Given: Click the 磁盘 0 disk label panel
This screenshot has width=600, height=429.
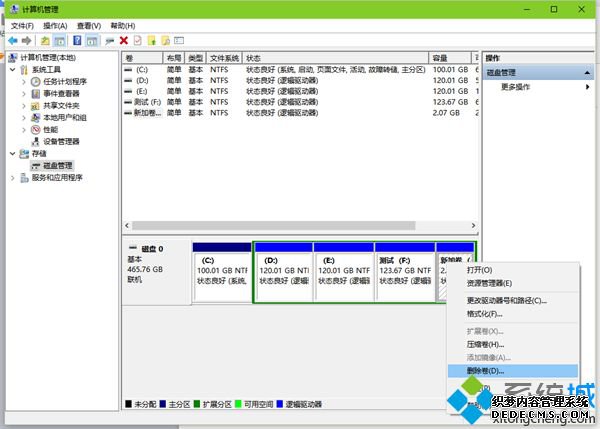Looking at the screenshot, I should pyautogui.click(x=157, y=272).
